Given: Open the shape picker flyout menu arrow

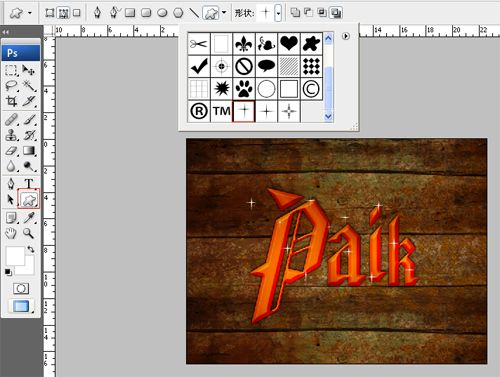Looking at the screenshot, I should pyautogui.click(x=346, y=36).
